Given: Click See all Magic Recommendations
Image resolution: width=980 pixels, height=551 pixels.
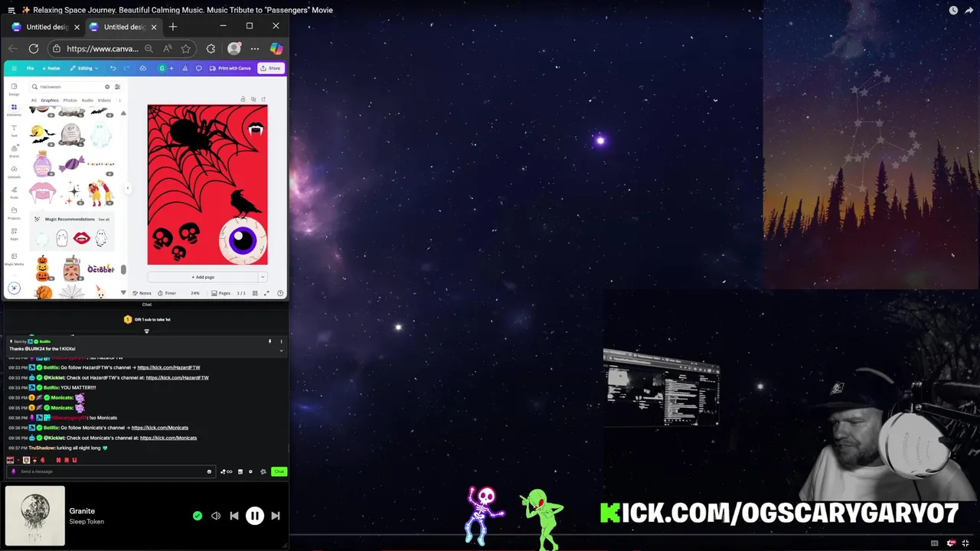Looking at the screenshot, I should click(103, 220).
